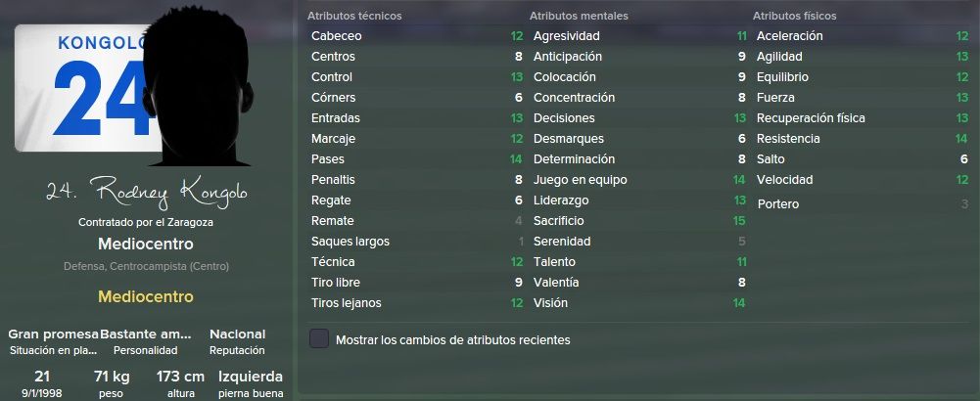Click the Izquierda preferred foot label

click(250, 377)
